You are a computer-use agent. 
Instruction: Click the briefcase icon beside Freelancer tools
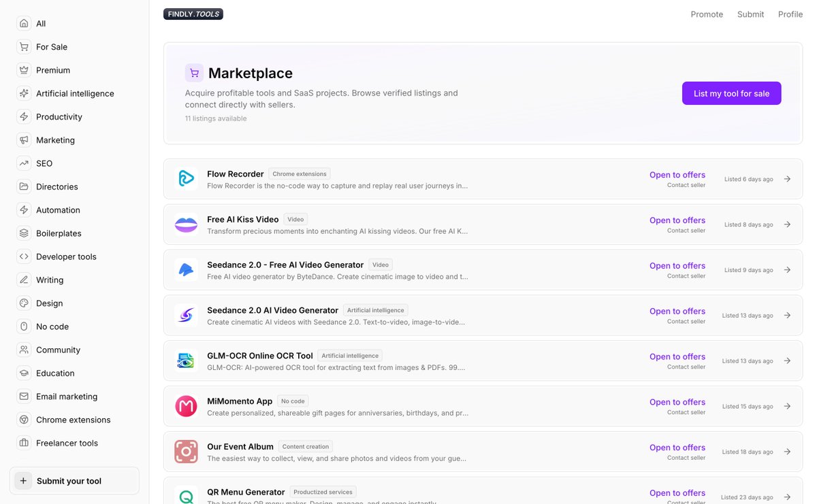24,443
